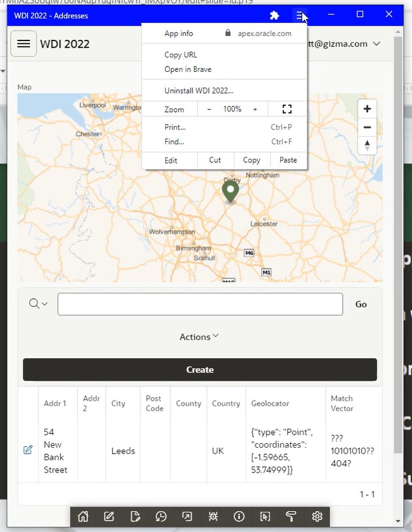
Task: Click the WDI 2022 application title
Action: 65,44
